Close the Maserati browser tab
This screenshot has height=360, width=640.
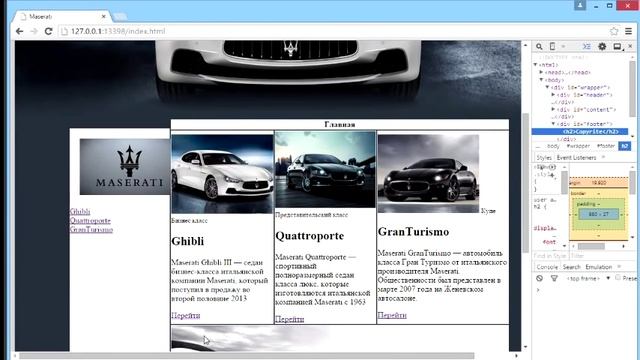point(104,17)
